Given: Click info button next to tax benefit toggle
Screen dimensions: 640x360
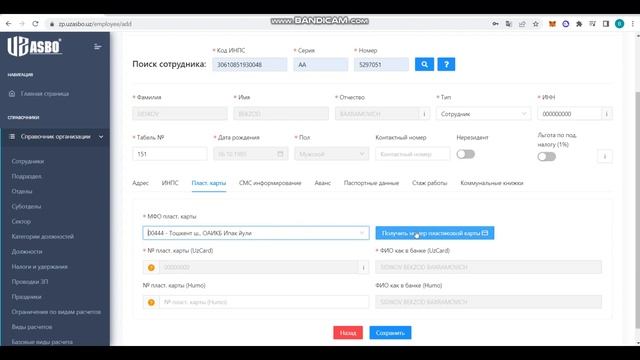Looking at the screenshot, I should click(605, 156).
